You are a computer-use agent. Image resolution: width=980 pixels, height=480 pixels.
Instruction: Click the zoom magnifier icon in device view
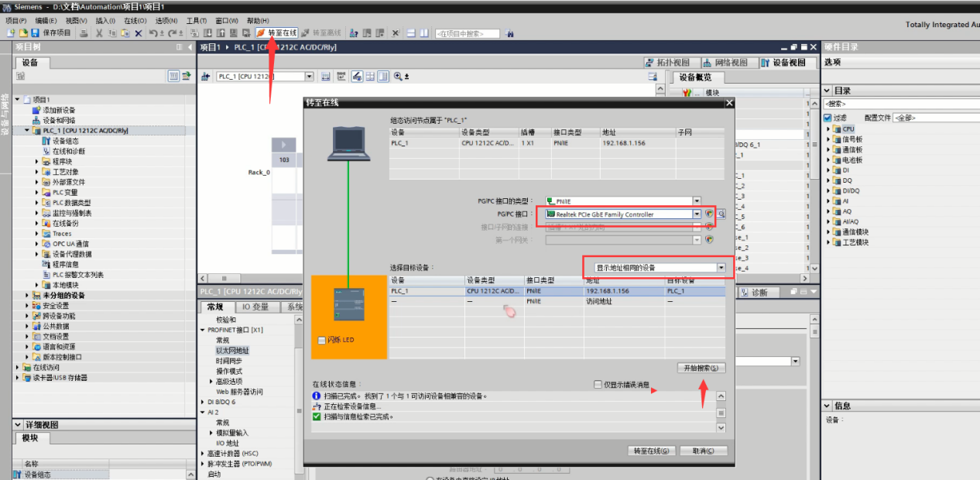pos(398,77)
